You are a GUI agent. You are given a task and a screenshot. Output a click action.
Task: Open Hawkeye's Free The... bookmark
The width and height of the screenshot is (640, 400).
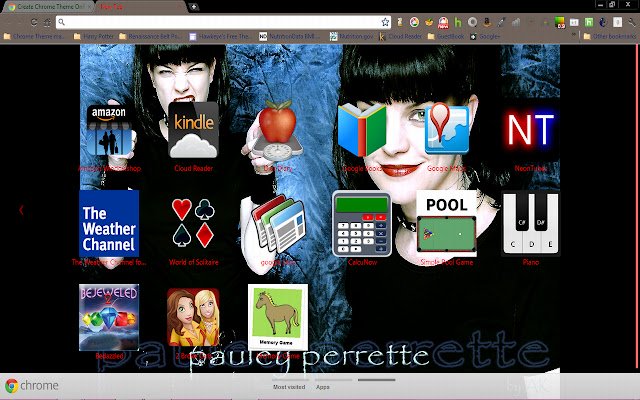(220, 36)
